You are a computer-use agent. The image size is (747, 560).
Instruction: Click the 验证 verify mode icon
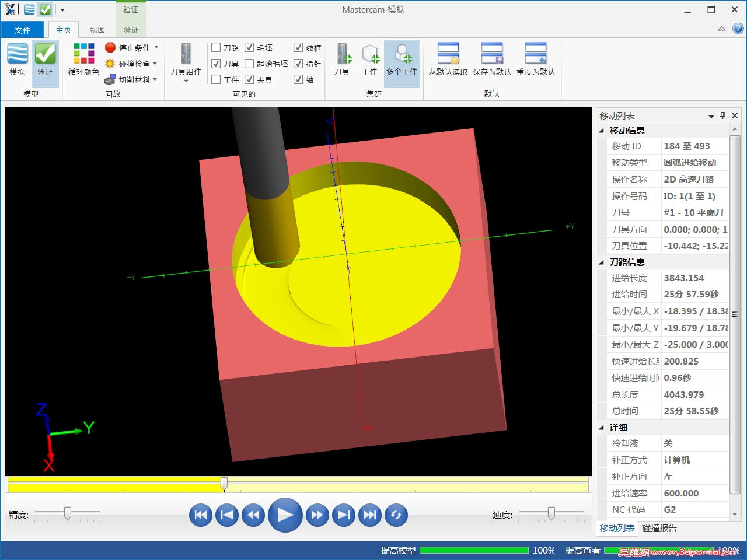45,54
